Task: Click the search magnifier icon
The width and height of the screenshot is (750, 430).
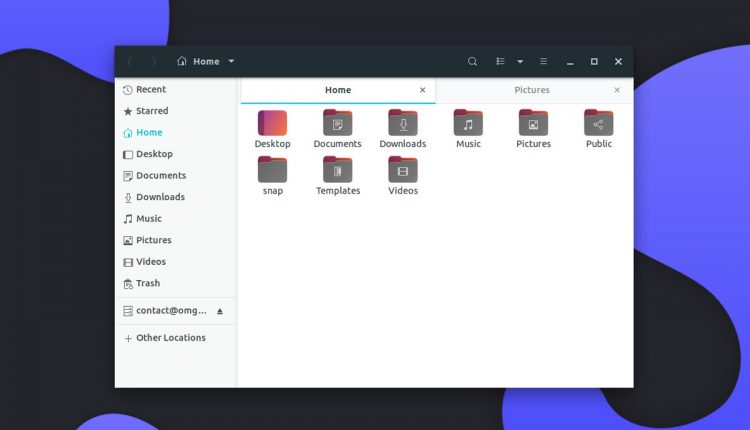Action: (472, 61)
